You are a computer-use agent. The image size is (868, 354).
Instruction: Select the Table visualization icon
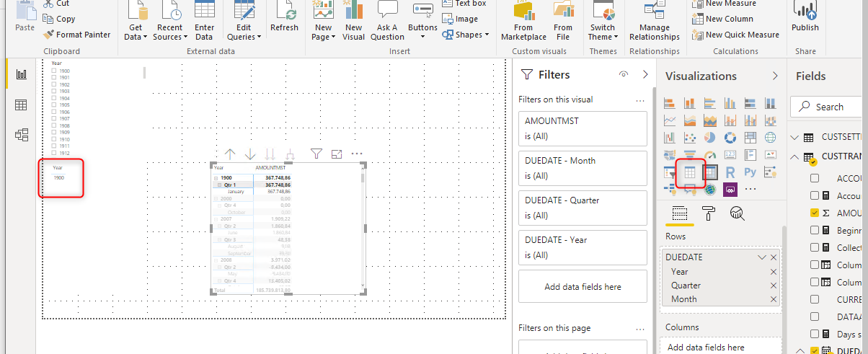tap(690, 172)
